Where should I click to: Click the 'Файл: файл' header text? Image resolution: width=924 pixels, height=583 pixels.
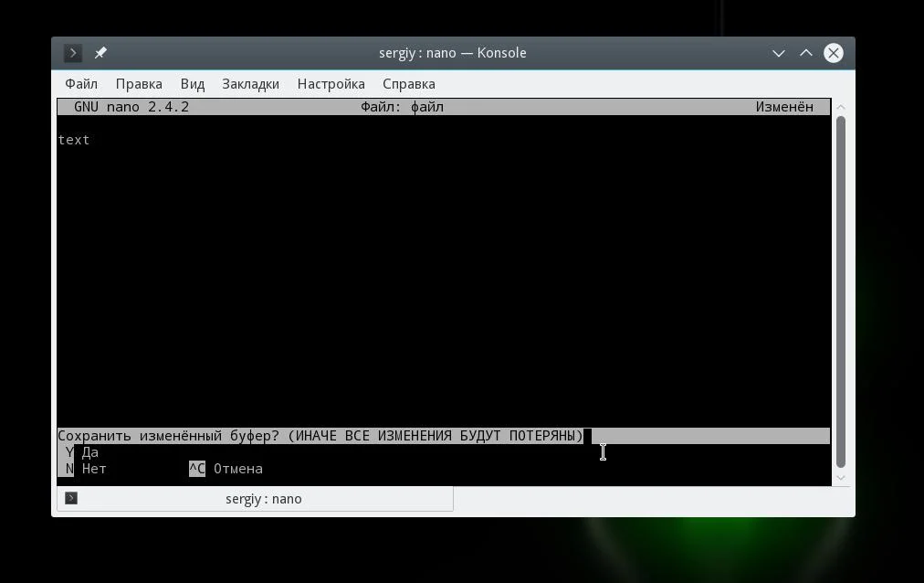click(x=402, y=107)
